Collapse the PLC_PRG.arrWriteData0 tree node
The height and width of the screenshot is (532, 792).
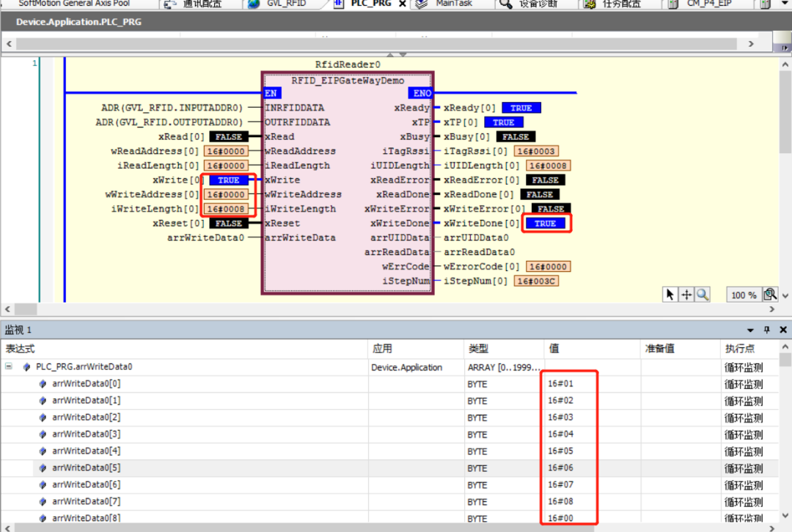click(x=9, y=367)
